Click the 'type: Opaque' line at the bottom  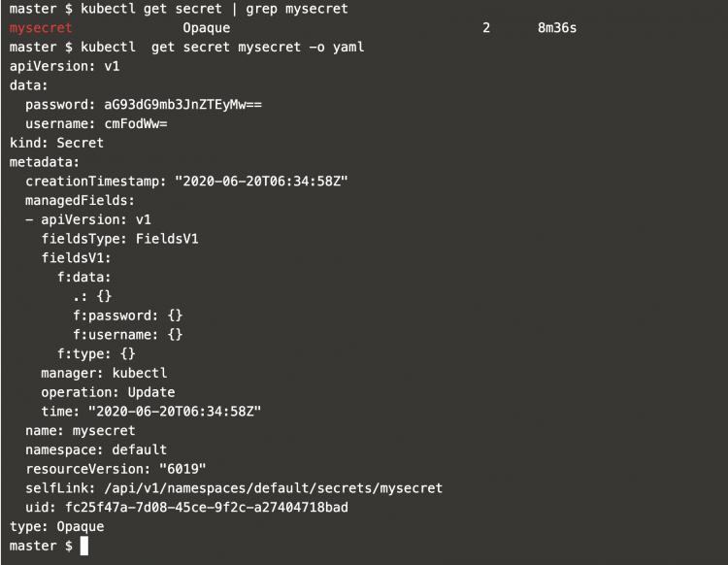(x=56, y=527)
